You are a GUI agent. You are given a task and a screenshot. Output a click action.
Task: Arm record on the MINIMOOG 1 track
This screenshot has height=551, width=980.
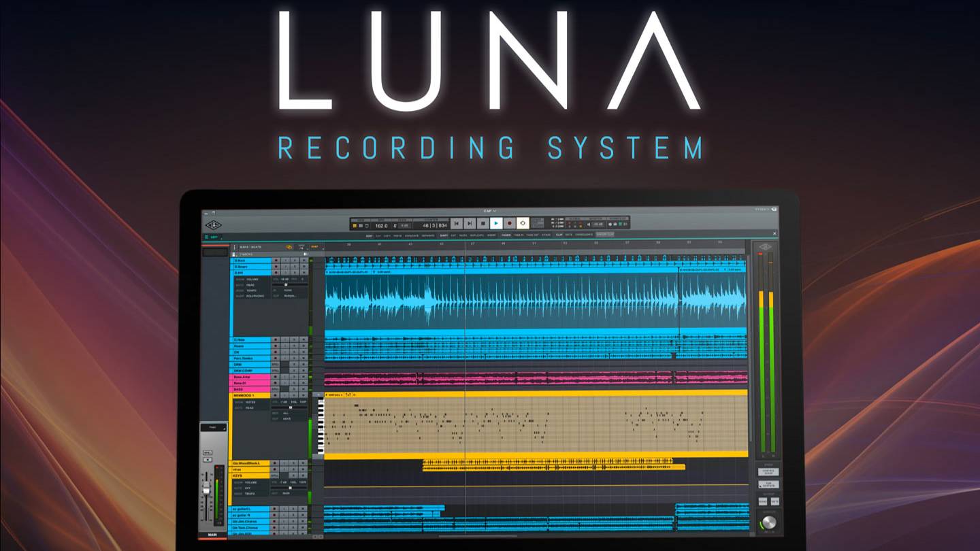coord(275,395)
